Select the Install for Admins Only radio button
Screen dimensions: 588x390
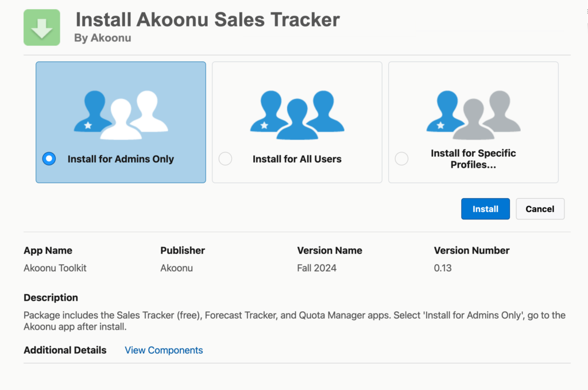(x=49, y=159)
